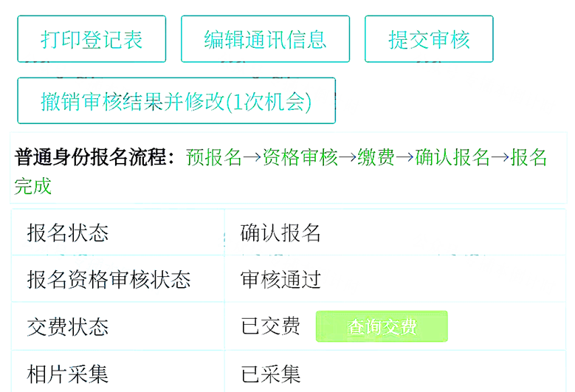Screen dimensions: 575x392
Task: Click the 报名状态 row label
Action: click(68, 233)
